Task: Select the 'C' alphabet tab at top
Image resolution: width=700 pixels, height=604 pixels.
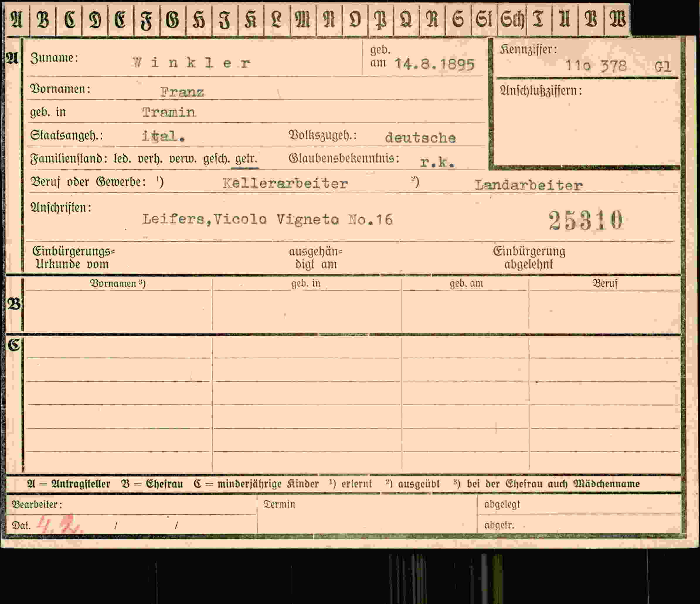Action: pos(69,20)
